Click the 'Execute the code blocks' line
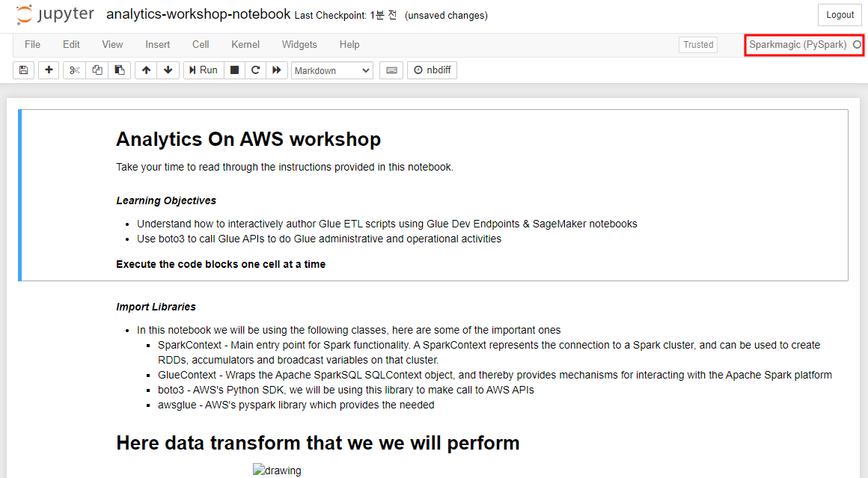The height and width of the screenshot is (478, 868). (221, 265)
